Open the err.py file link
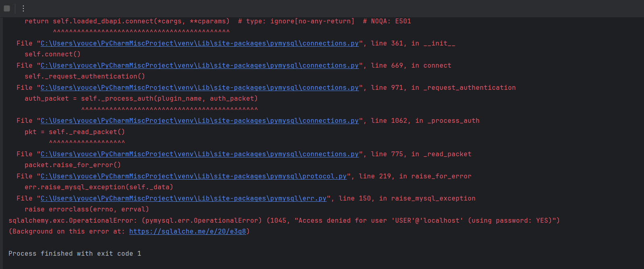 click(x=183, y=199)
